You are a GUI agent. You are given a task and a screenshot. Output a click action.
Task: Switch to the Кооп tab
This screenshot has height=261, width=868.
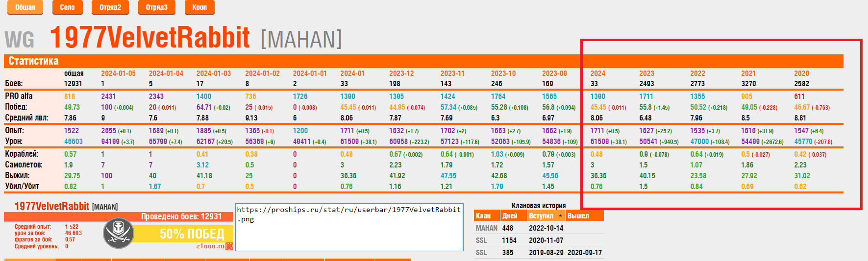click(199, 7)
